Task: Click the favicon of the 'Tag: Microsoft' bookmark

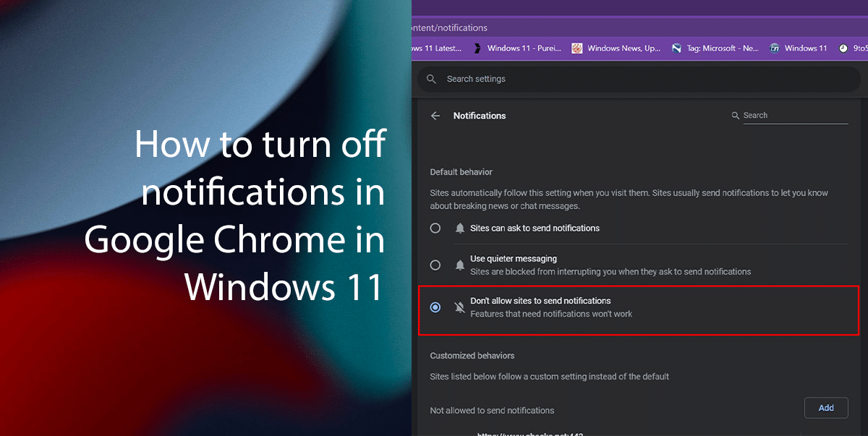Action: pyautogui.click(x=676, y=48)
